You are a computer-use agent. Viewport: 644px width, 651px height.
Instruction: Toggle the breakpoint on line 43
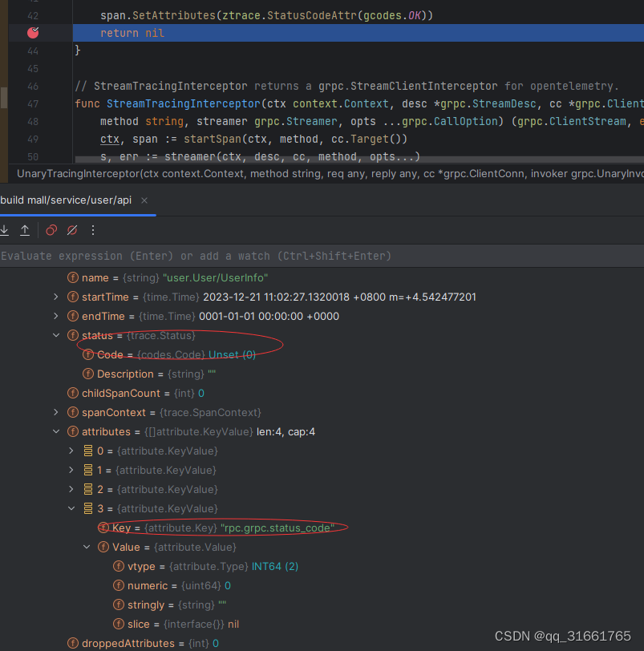tap(32, 33)
